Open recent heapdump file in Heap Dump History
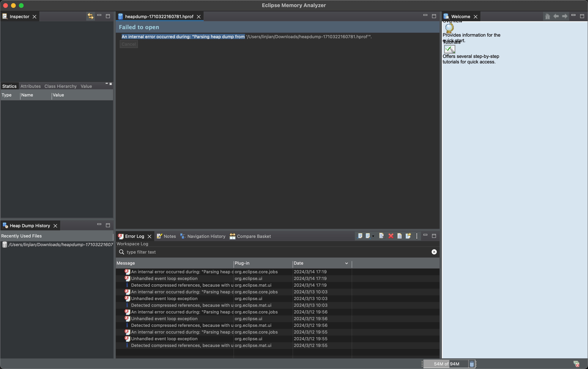 57,245
